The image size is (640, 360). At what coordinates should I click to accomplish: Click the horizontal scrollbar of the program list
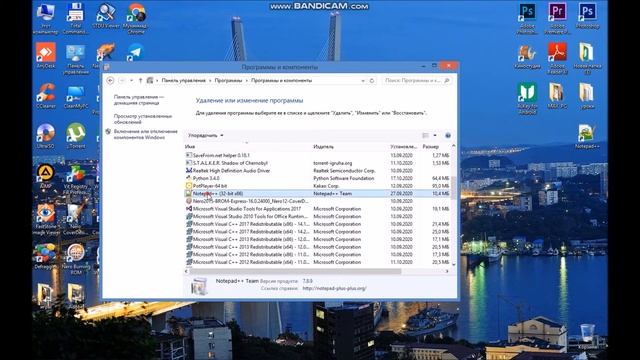click(295, 271)
